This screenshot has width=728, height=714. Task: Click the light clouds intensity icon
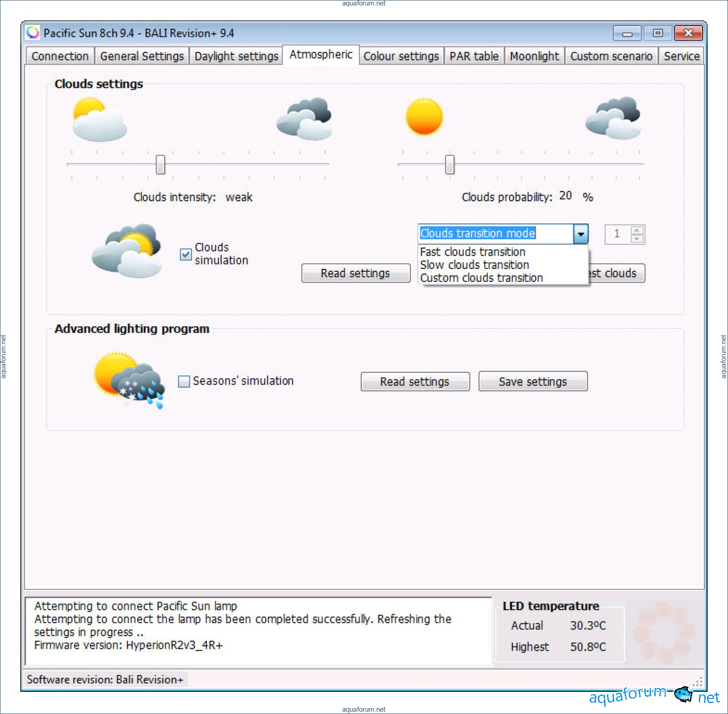pos(99,120)
